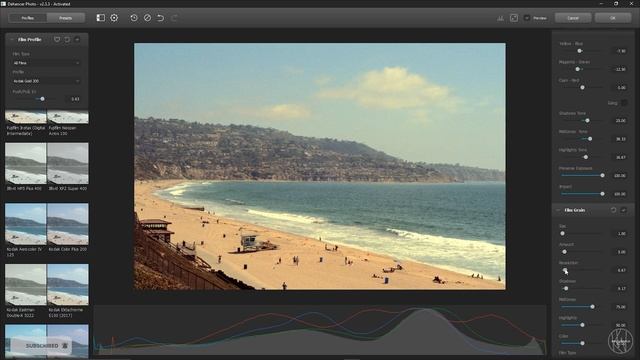Click the RGB histogram graph
This screenshot has width=640, height=360.
pyautogui.click(x=320, y=330)
